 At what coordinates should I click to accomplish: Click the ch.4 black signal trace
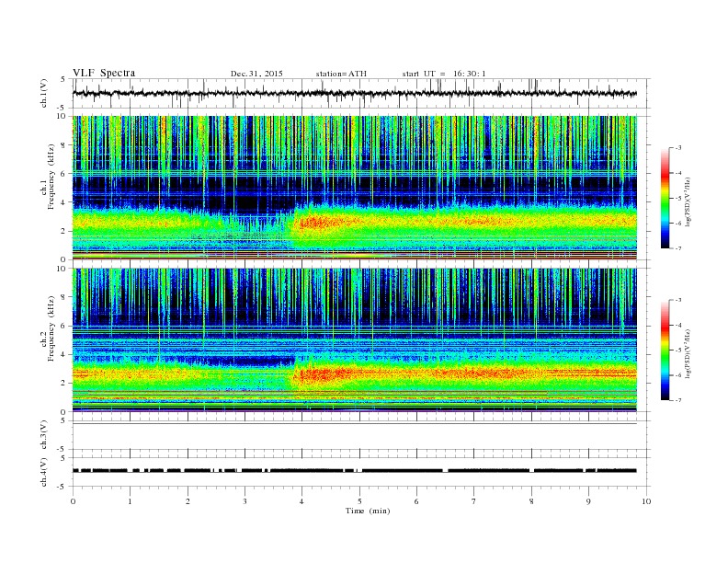tap(355, 471)
